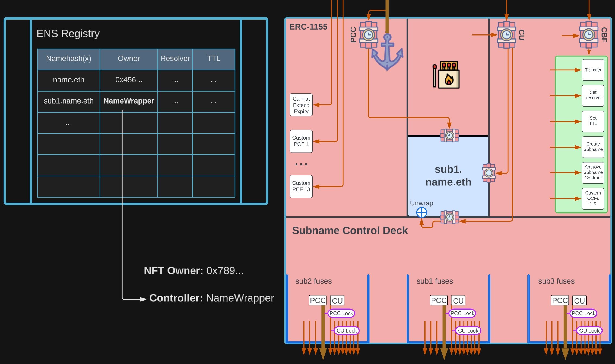615x364 pixels.
Task: Click the Unwrap circled plus icon
Action: pos(421,212)
